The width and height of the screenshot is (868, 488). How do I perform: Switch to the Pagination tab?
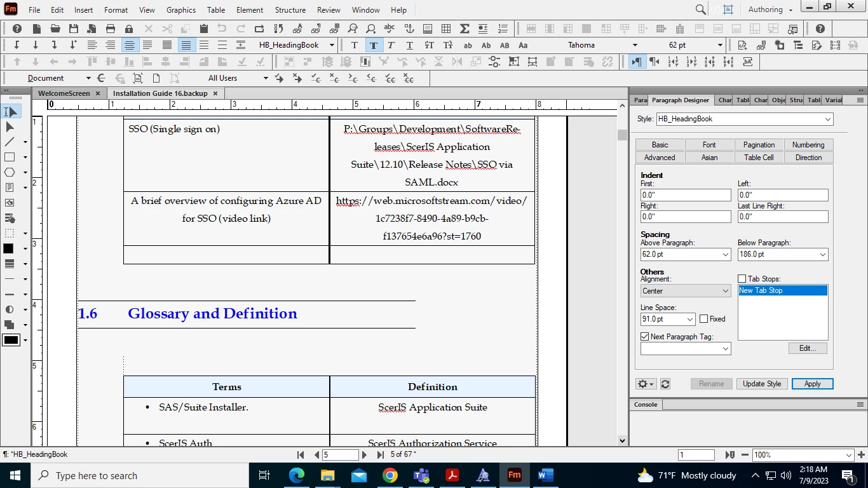[759, 145]
